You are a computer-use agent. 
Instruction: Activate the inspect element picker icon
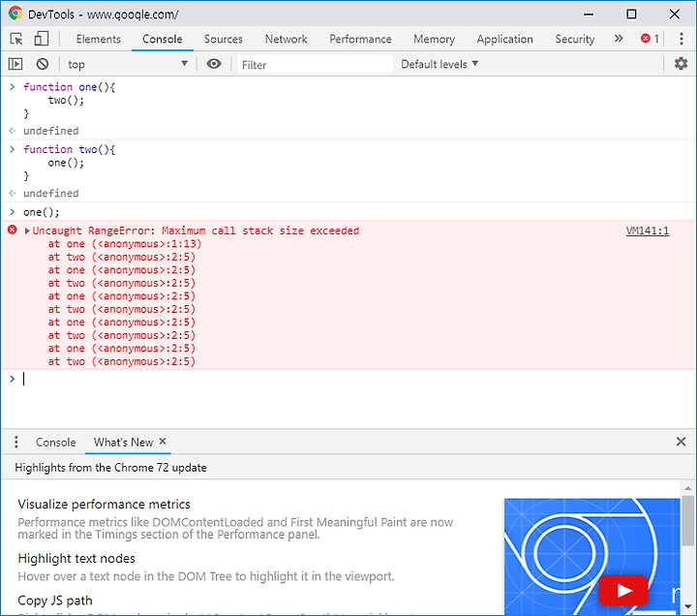click(16, 39)
